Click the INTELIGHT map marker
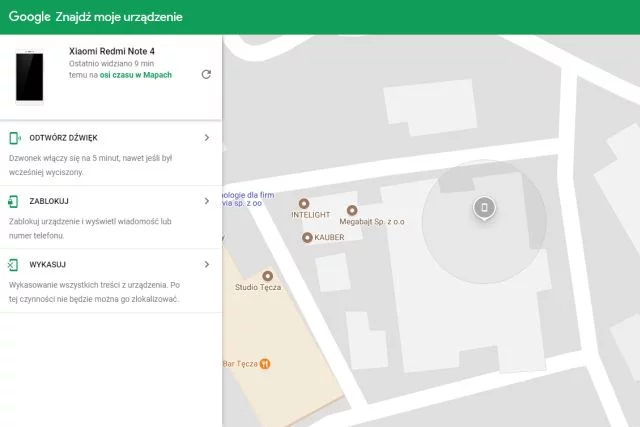Image resolution: width=640 pixels, height=427 pixels. point(304,203)
